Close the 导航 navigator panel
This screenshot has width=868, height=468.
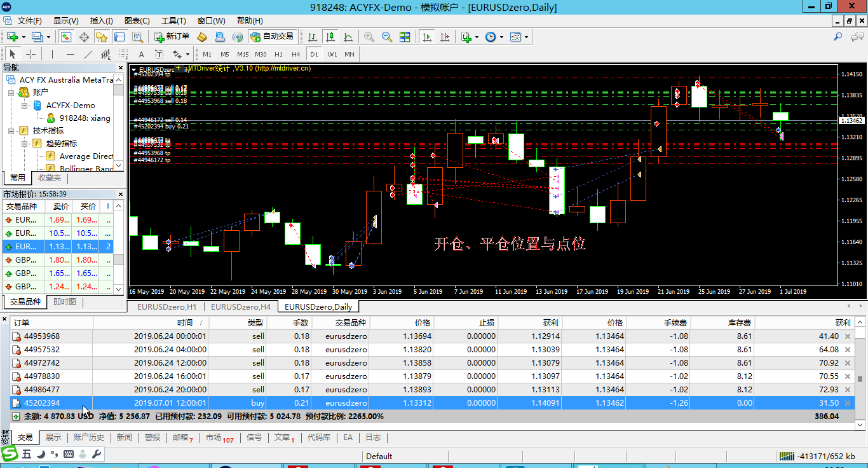[120, 67]
